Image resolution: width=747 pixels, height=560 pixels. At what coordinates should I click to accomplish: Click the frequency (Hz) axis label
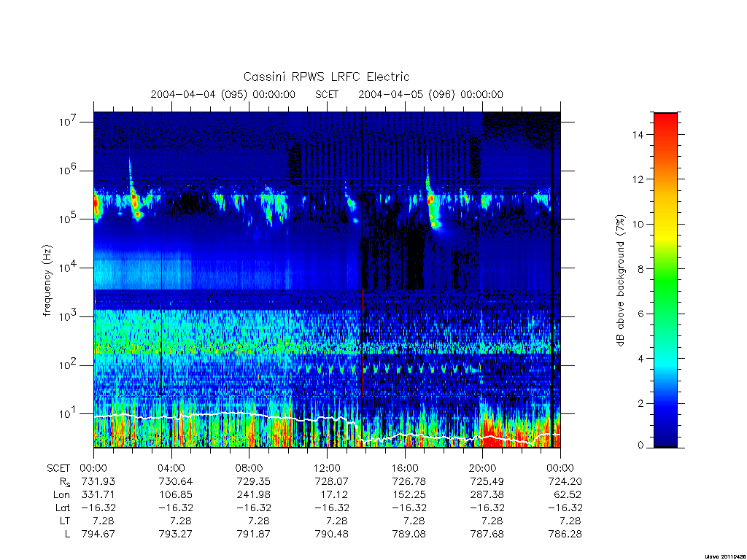tap(47, 281)
